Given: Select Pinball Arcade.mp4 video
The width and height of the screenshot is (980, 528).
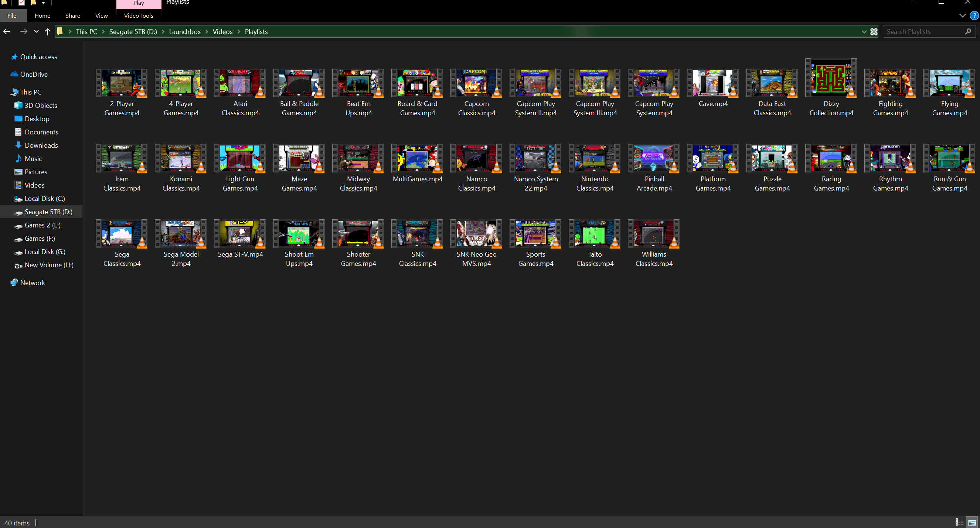Looking at the screenshot, I should (654, 168).
